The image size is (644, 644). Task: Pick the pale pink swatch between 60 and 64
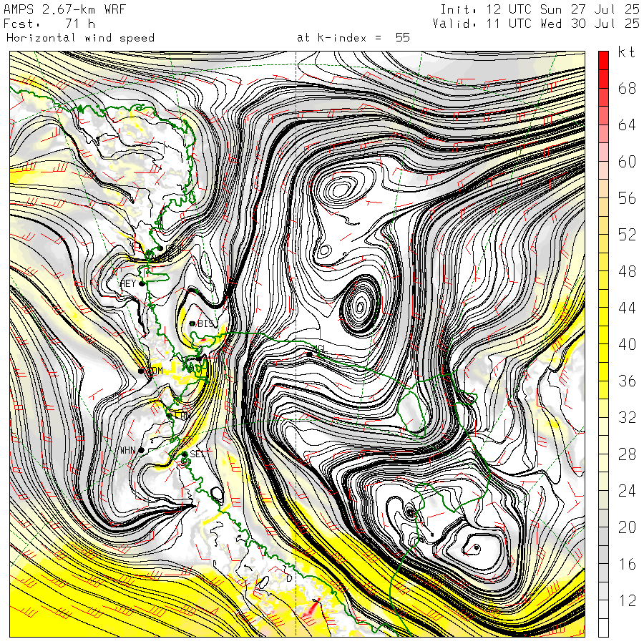click(603, 152)
